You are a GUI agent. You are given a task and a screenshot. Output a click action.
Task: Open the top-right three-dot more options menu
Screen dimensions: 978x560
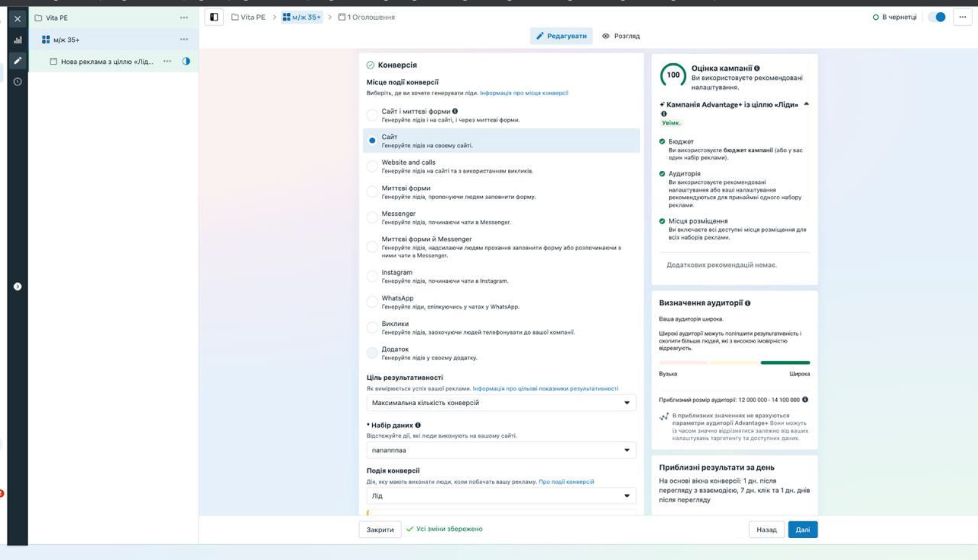(963, 17)
